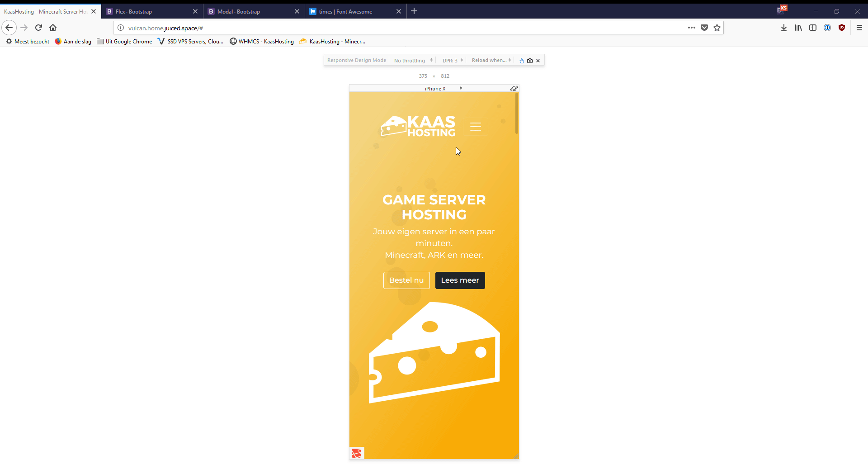Open the uBlock Origin extension icon
868x474 pixels.
pos(842,28)
